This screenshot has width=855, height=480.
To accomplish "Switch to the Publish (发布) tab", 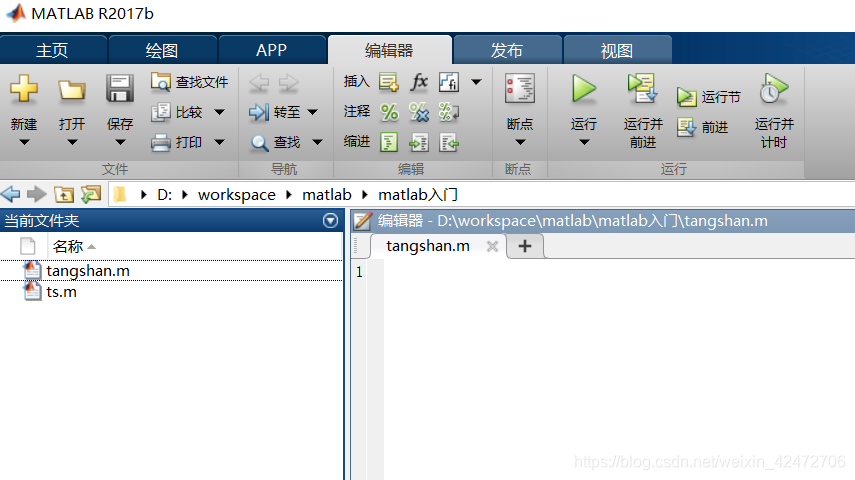I will click(x=507, y=50).
